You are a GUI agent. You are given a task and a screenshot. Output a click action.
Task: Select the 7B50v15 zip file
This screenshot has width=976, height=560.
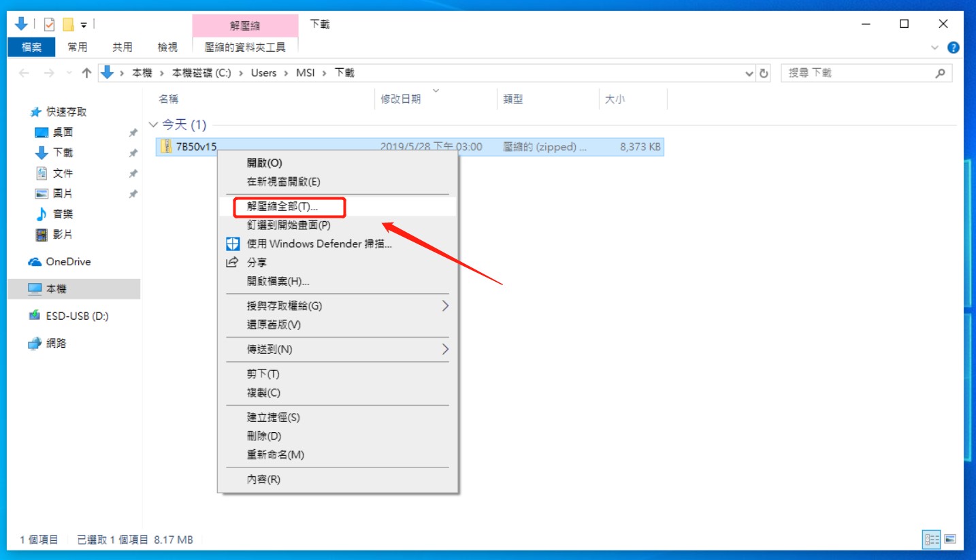tap(410, 146)
